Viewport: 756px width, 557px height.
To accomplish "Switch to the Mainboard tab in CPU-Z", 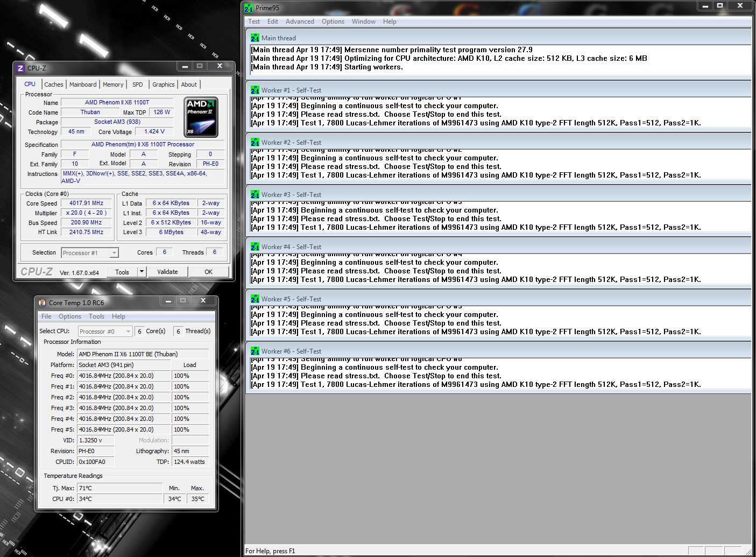I will click(83, 84).
